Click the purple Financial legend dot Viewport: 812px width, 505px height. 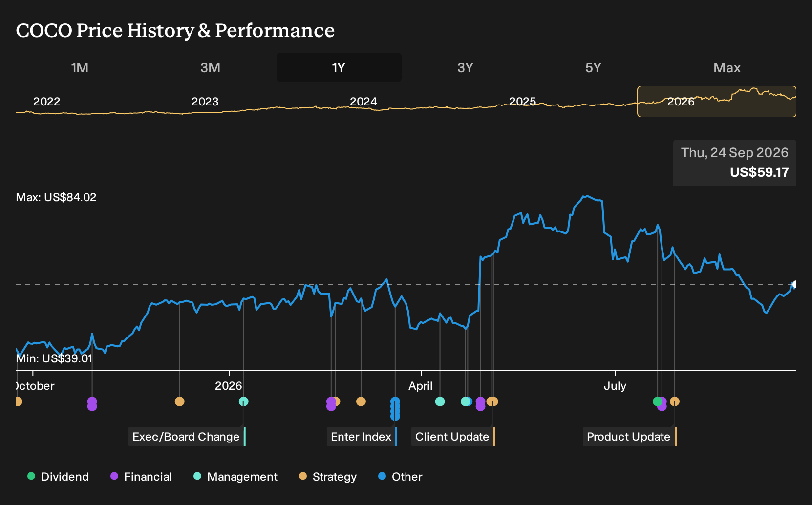(114, 476)
